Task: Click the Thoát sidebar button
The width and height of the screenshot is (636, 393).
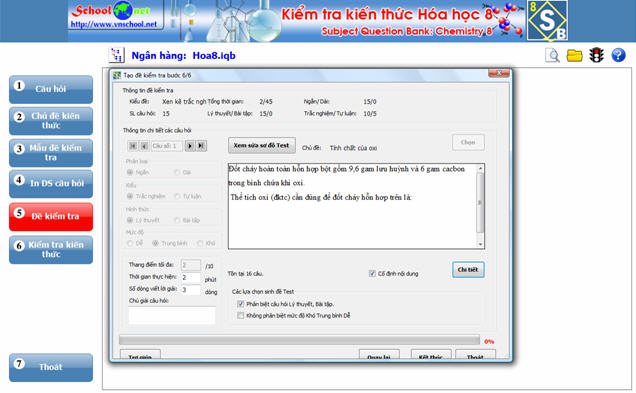Action: pyautogui.click(x=51, y=367)
